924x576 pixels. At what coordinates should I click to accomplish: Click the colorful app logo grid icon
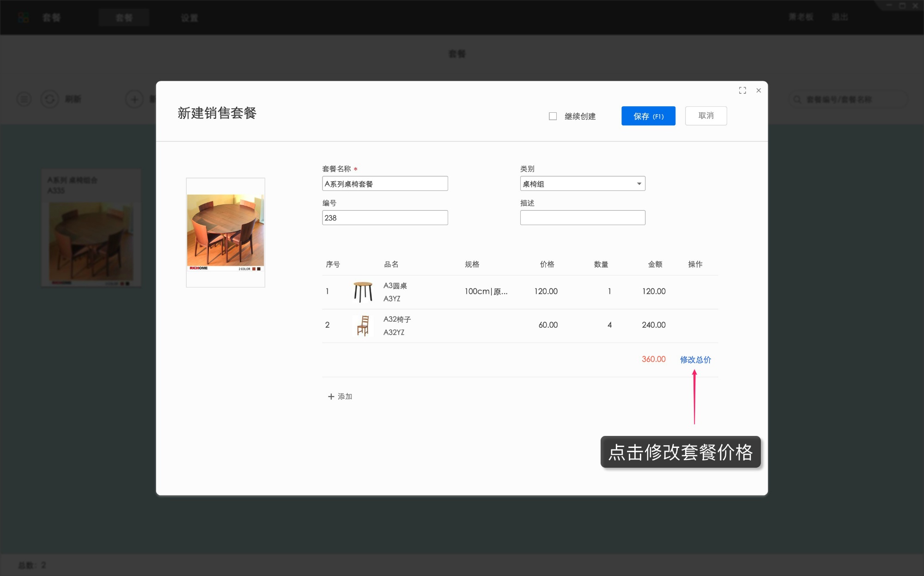click(23, 17)
